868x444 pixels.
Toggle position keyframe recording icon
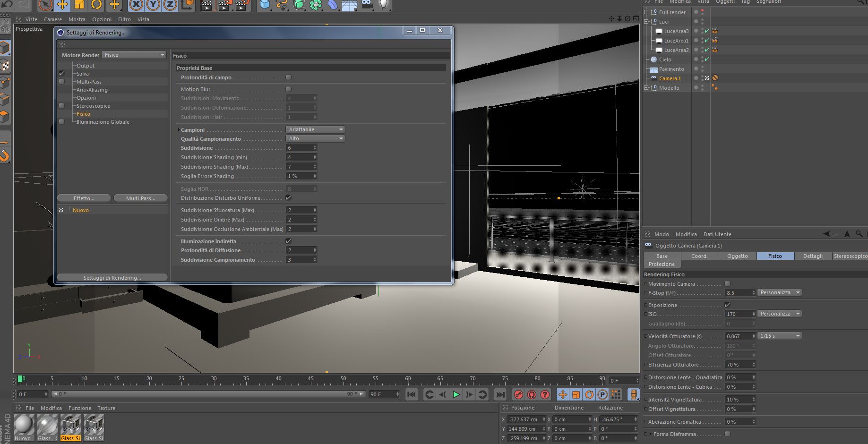(562, 394)
